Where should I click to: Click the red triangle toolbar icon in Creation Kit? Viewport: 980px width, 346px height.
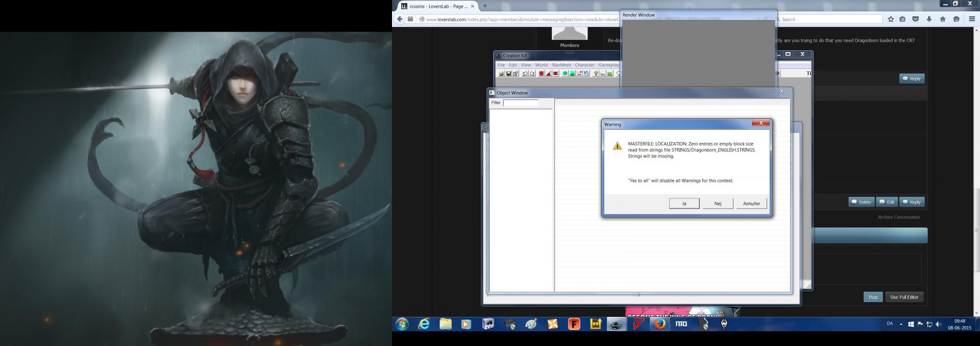tap(548, 74)
